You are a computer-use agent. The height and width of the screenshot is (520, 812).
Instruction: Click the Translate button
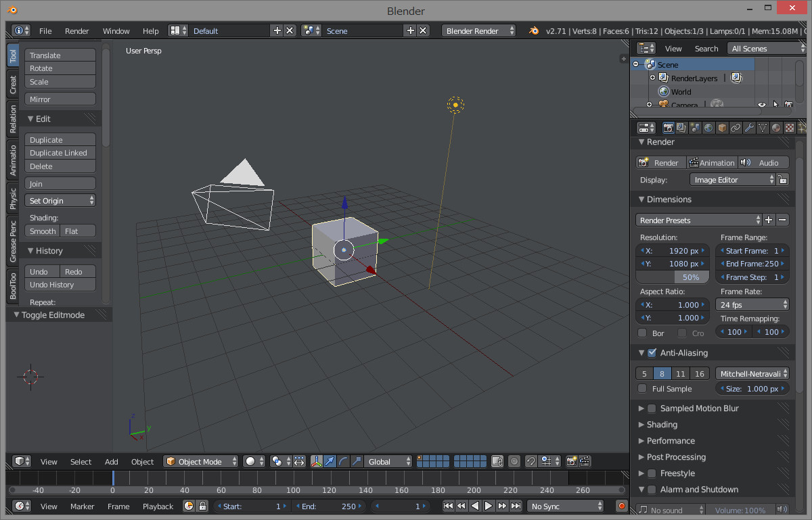60,55
